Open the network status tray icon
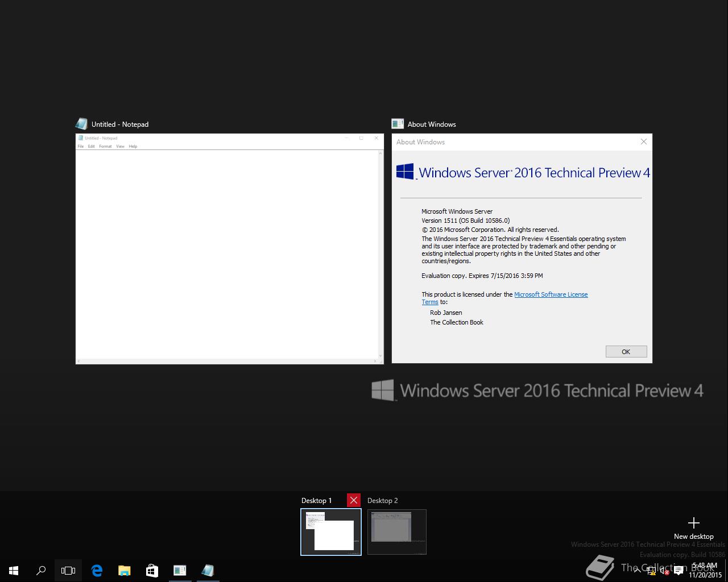 [651, 571]
